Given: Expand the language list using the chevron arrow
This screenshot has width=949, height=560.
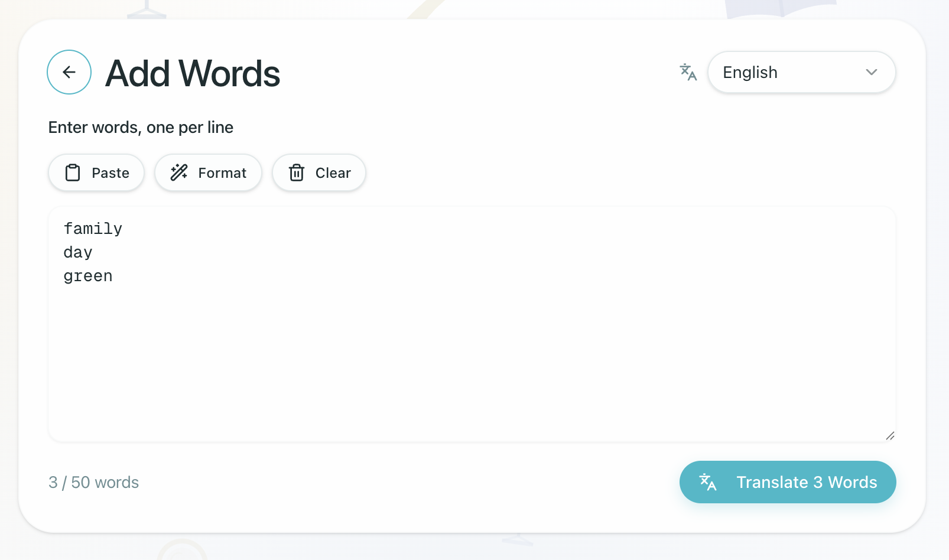Looking at the screenshot, I should tap(872, 72).
